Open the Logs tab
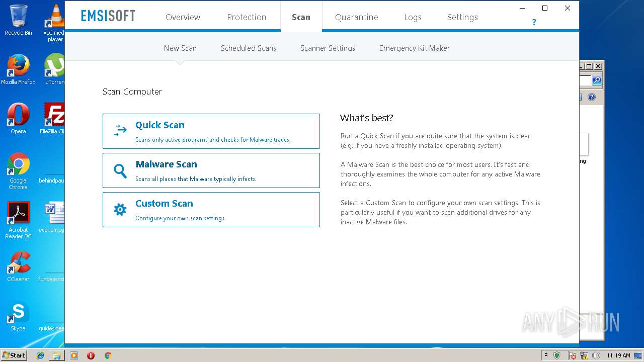 413,17
